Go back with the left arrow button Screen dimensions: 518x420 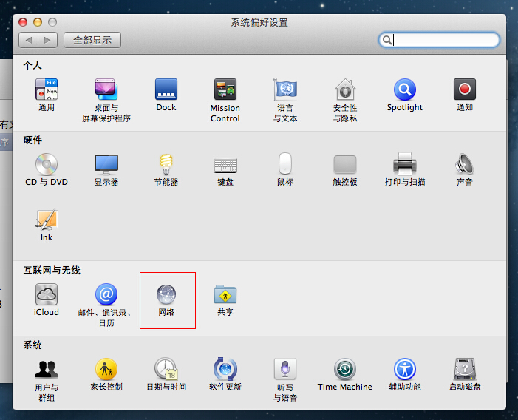pyautogui.click(x=28, y=40)
